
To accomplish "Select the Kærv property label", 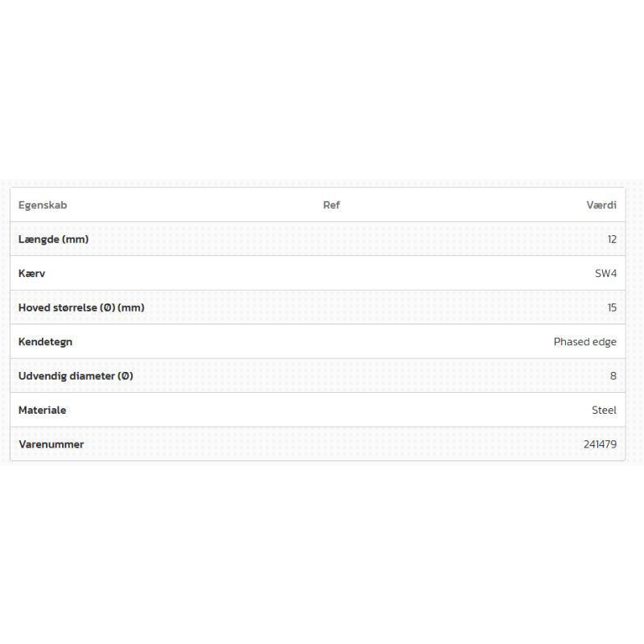I will [32, 274].
